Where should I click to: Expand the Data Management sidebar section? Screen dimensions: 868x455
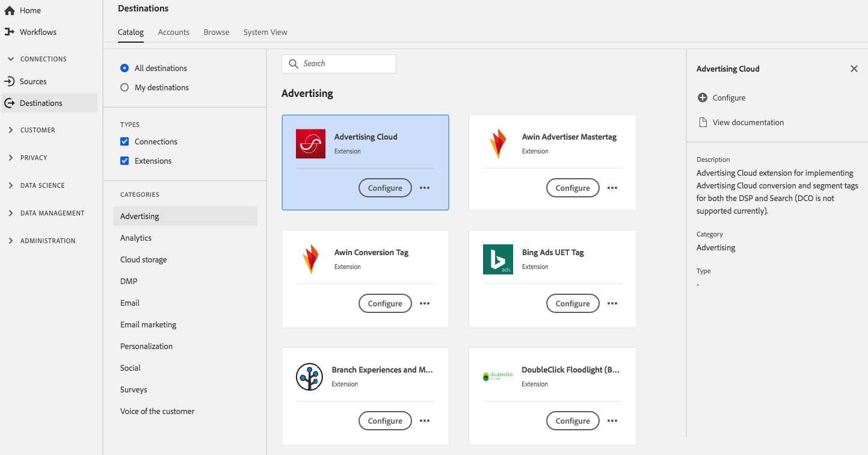(x=11, y=213)
